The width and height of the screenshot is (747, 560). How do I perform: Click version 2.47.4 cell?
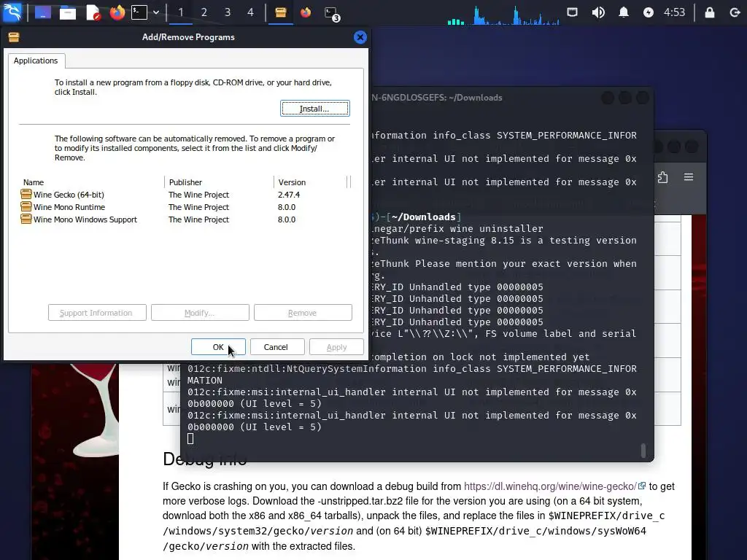point(289,195)
